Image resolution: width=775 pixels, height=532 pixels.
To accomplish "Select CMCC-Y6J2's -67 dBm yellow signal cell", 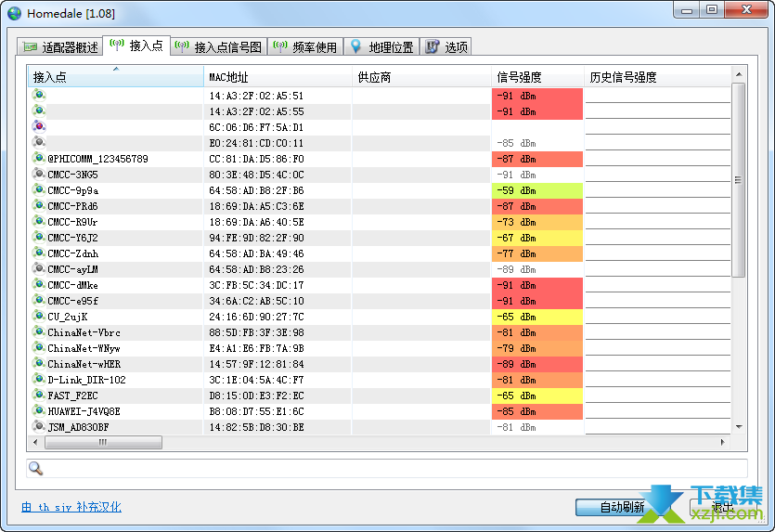I will 537,238.
